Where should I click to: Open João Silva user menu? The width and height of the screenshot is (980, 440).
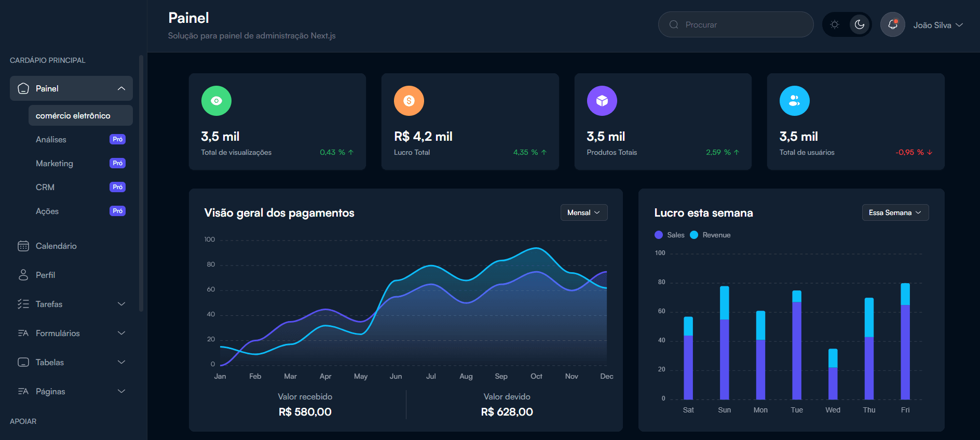(938, 25)
